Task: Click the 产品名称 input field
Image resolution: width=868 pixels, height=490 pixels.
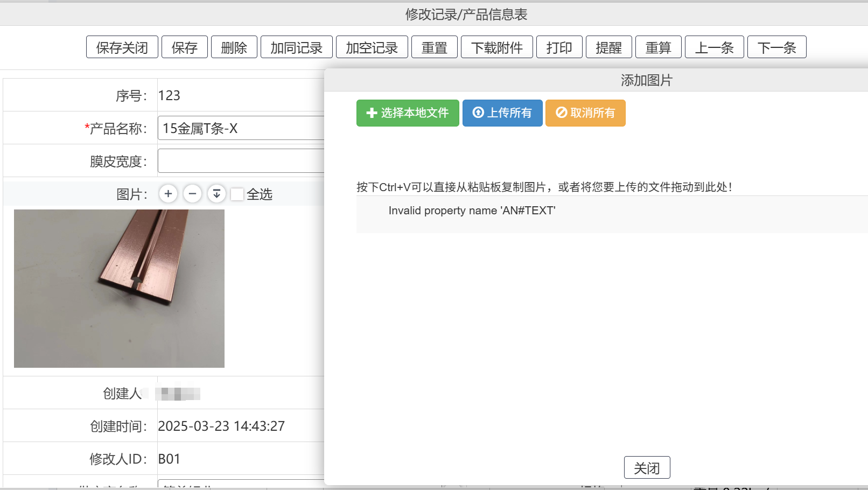Action: coord(241,128)
